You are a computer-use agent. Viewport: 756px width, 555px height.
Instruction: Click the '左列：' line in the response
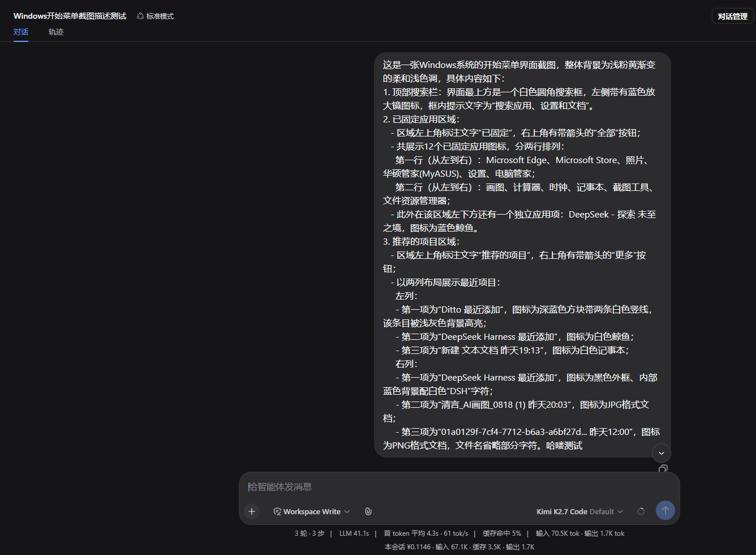tap(407, 296)
